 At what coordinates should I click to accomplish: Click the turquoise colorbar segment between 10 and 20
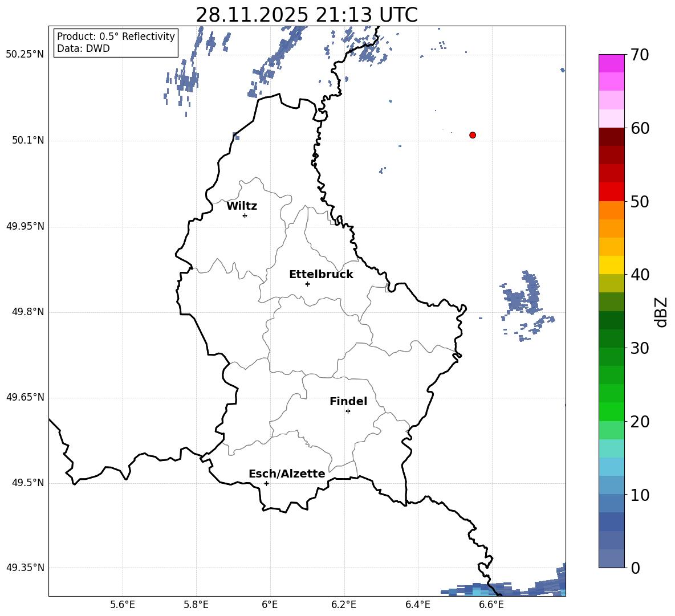(612, 448)
